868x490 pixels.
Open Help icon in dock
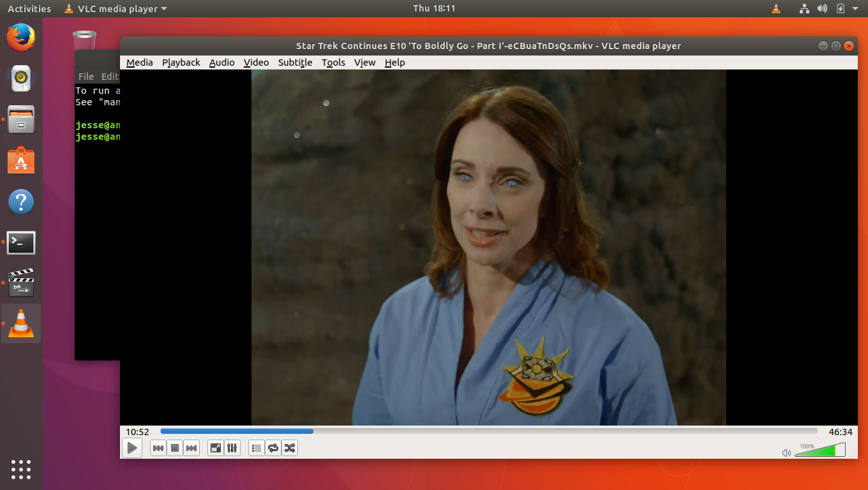tap(21, 202)
